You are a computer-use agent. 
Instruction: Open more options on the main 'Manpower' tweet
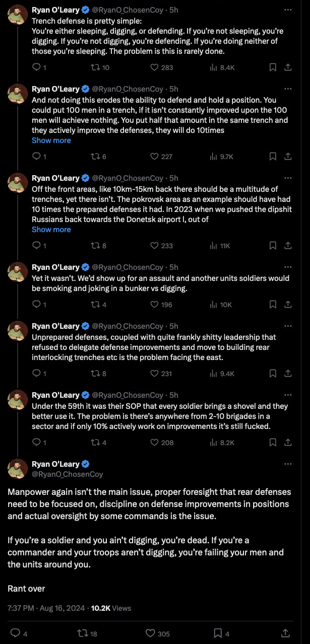coord(287,464)
